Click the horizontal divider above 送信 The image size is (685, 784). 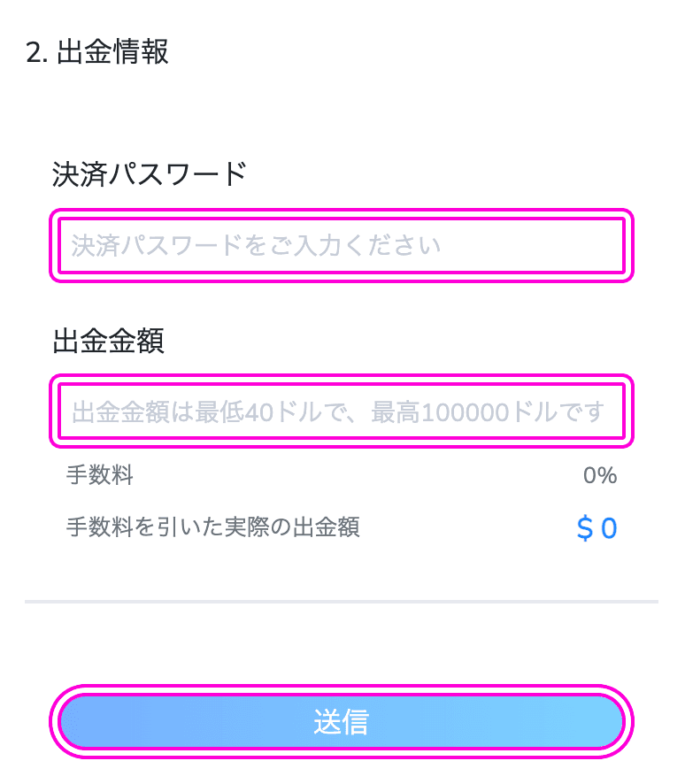(x=342, y=602)
